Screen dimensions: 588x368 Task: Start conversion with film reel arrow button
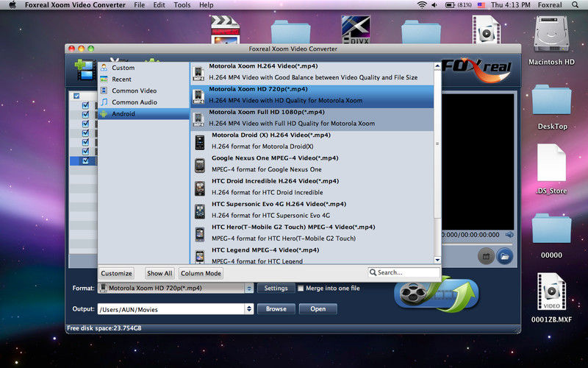point(437,294)
